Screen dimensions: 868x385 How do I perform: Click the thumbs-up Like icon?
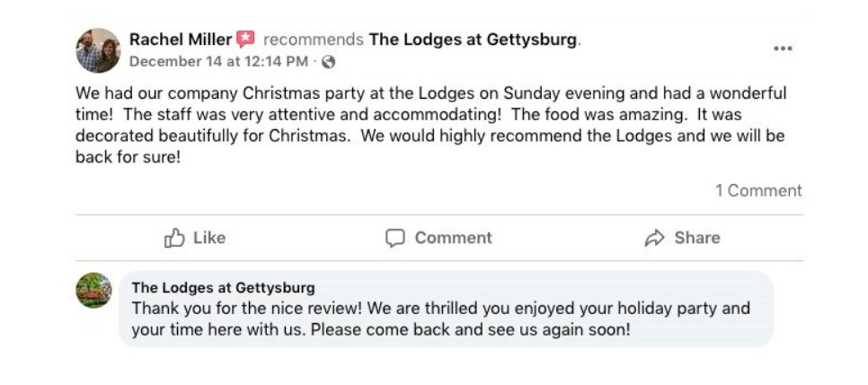coord(174,238)
